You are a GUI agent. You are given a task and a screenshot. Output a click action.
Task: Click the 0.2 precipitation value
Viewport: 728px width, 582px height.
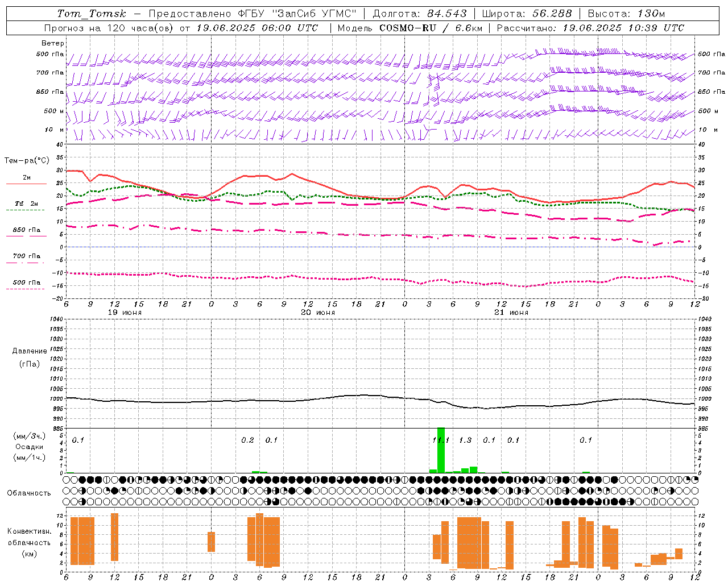(247, 440)
